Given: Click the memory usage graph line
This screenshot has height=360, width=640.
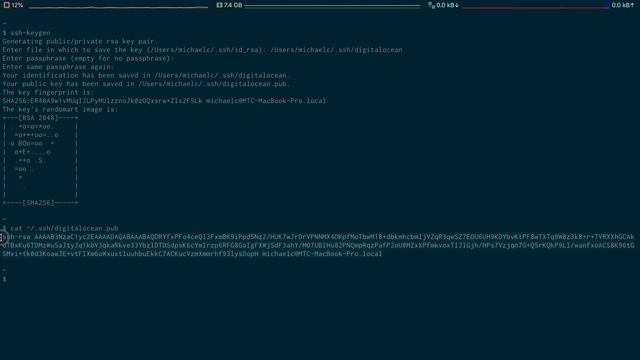Looking at the screenshot, I should point(332,6).
